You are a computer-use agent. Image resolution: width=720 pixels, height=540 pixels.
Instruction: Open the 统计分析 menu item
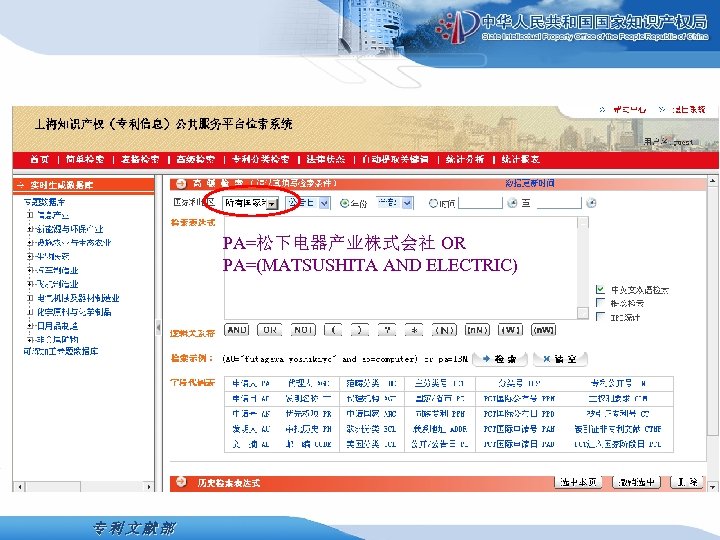(465, 159)
